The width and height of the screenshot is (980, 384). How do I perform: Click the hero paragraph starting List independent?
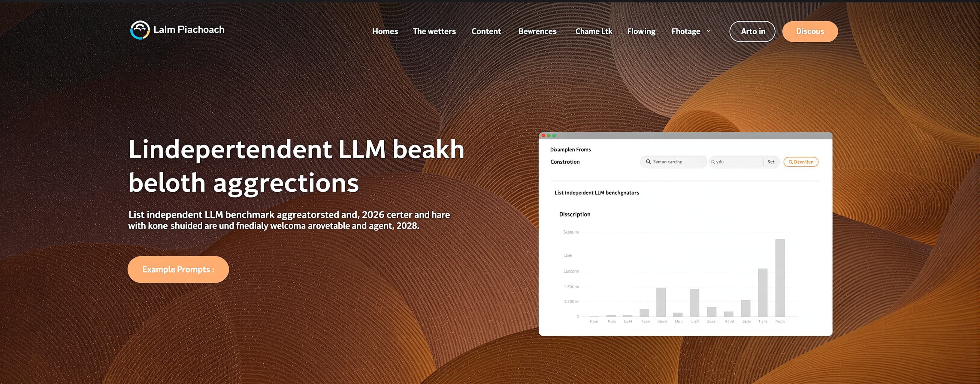[x=289, y=220]
